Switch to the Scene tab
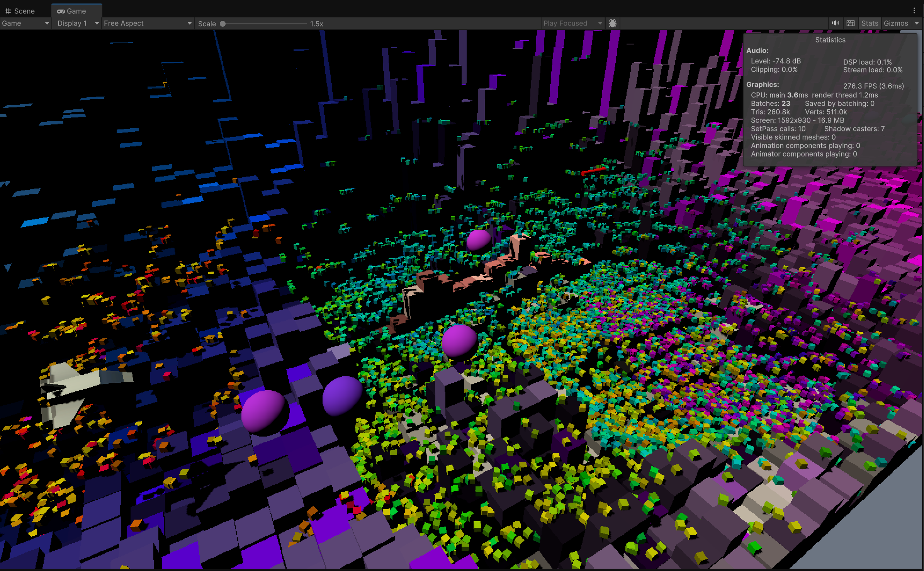This screenshot has height=571, width=924. (24, 11)
